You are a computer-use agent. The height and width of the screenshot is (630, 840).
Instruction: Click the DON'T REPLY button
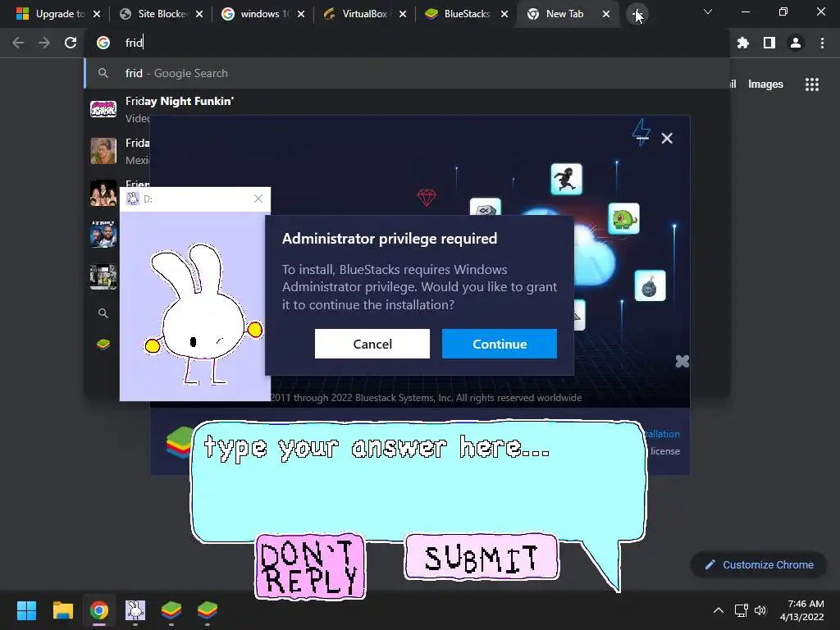309,566
